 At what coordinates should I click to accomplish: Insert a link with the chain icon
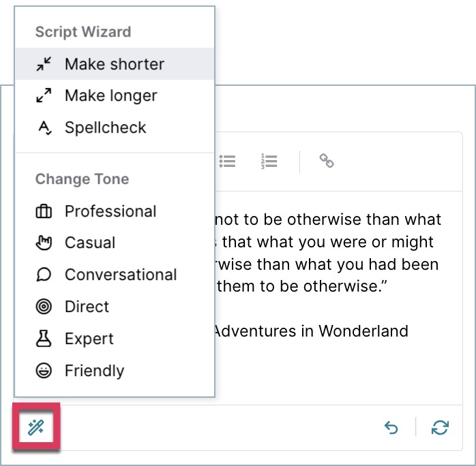(327, 161)
